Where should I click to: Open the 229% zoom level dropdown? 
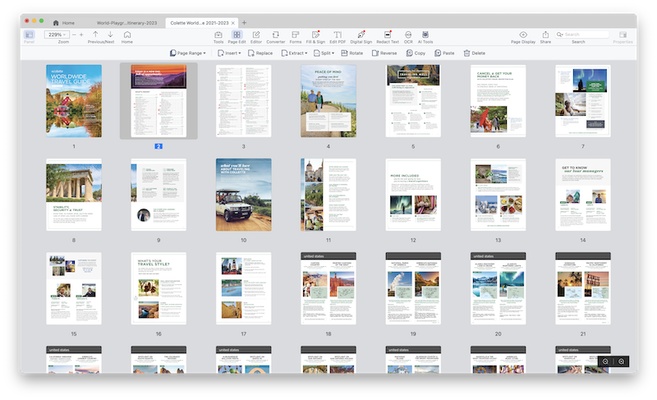(x=57, y=35)
